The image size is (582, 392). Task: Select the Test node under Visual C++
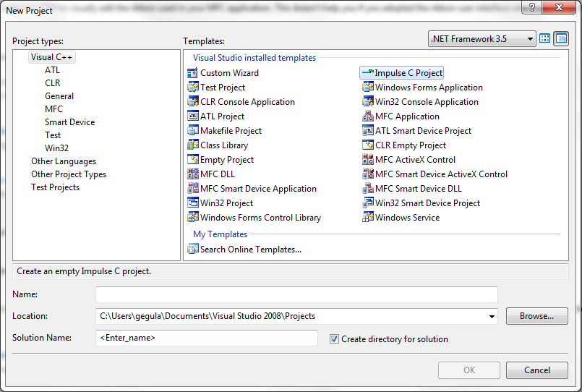click(x=53, y=135)
